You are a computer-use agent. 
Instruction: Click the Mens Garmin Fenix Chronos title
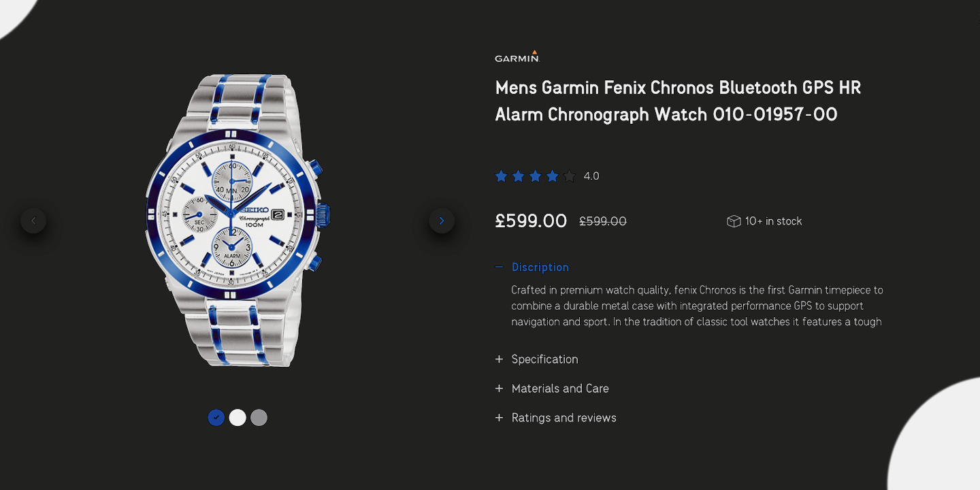[678, 101]
